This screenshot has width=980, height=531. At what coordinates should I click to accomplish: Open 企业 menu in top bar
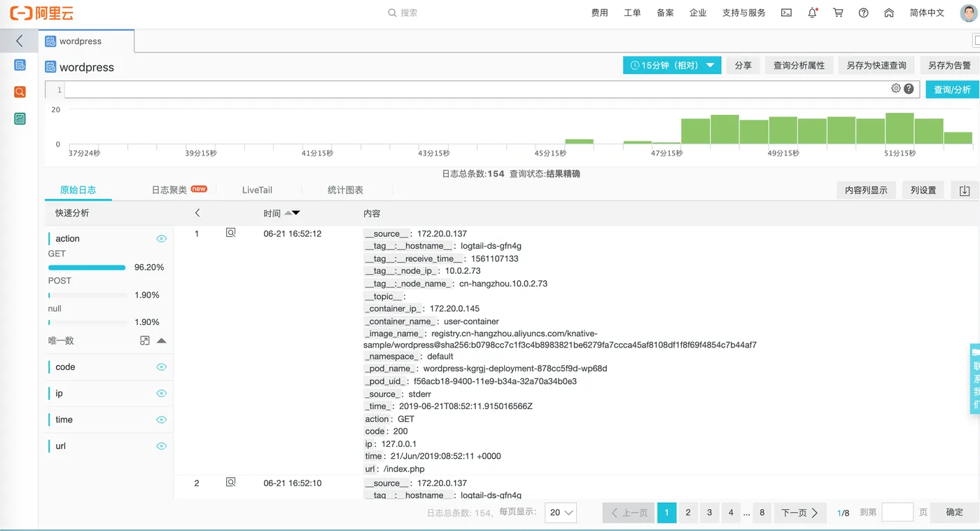pyautogui.click(x=698, y=13)
